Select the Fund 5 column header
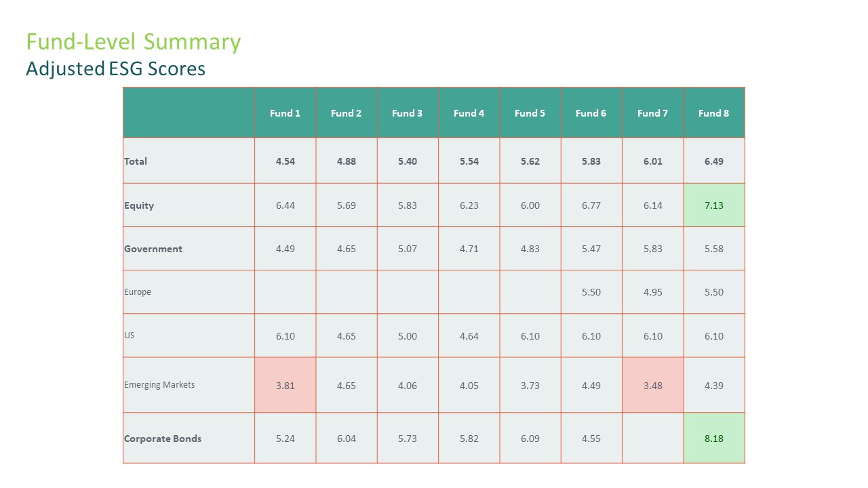The width and height of the screenshot is (868, 488). pyautogui.click(x=530, y=113)
